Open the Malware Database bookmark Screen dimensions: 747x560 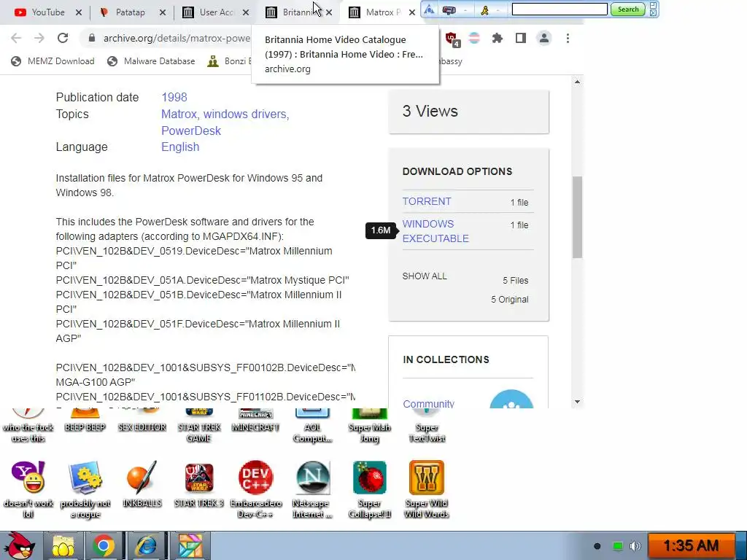pos(152,61)
